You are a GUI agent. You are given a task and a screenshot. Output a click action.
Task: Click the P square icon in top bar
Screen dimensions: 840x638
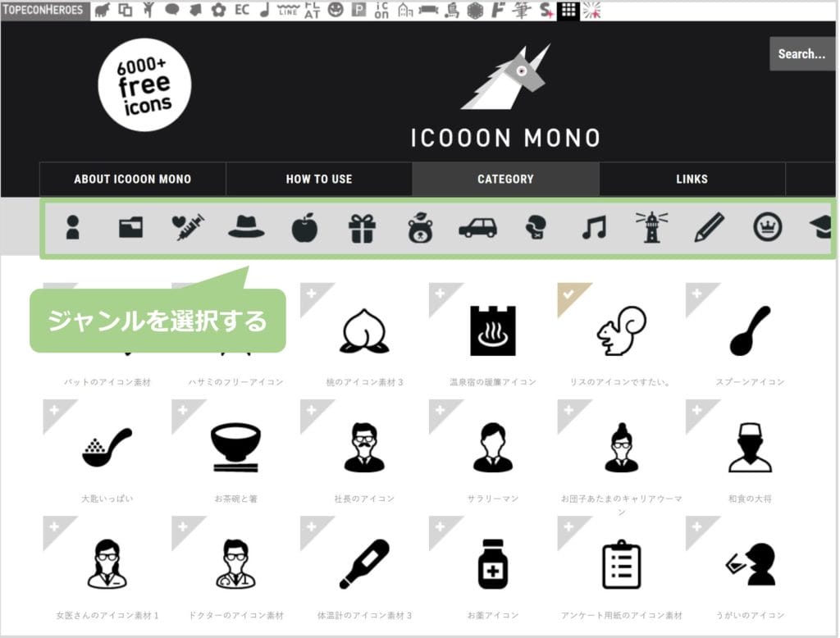[x=358, y=10]
